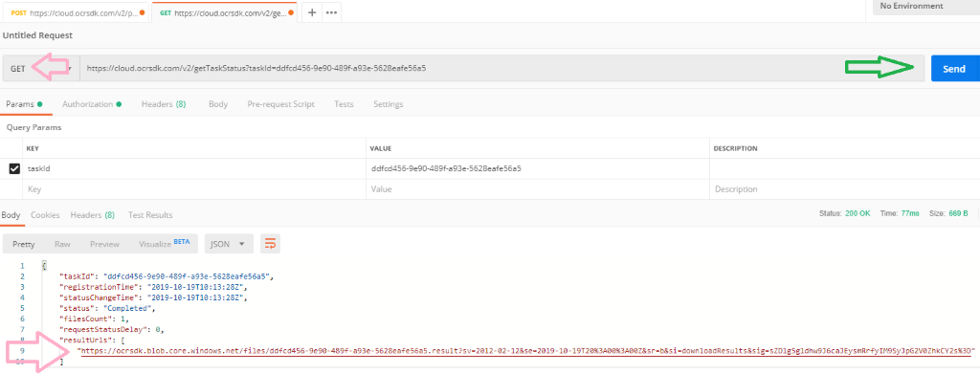
Task: Click the Untitled Request title
Action: pyautogui.click(x=37, y=35)
